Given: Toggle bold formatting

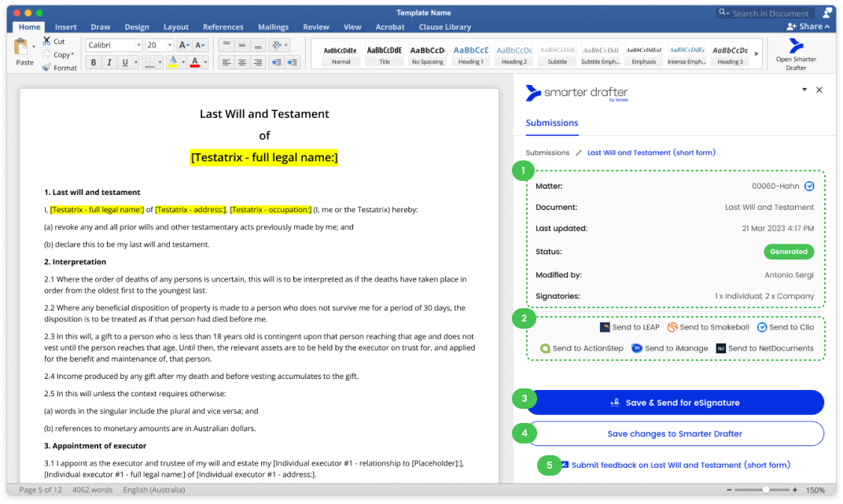Looking at the screenshot, I should click(94, 61).
